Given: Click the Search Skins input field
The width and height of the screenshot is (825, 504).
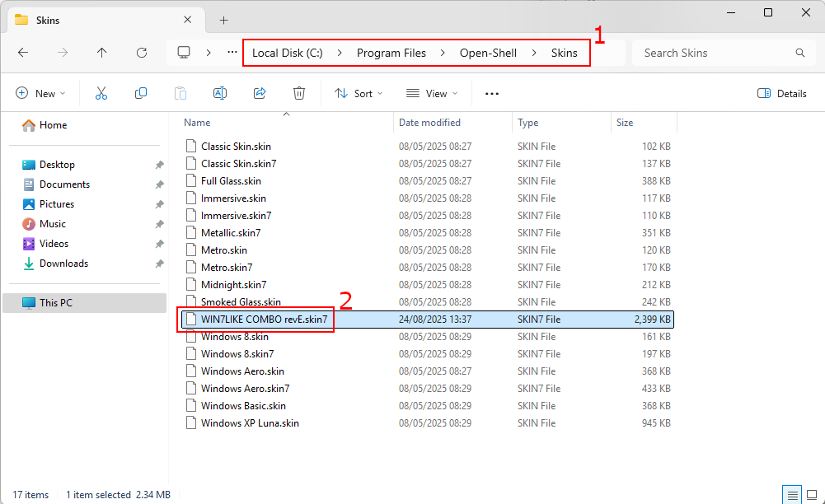Looking at the screenshot, I should 713,53.
